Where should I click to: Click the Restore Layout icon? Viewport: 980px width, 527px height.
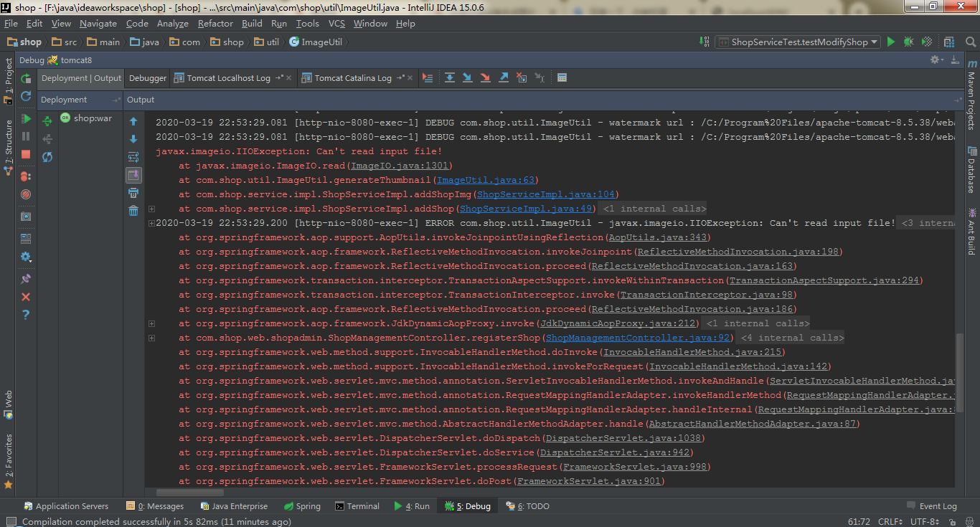coord(26,238)
